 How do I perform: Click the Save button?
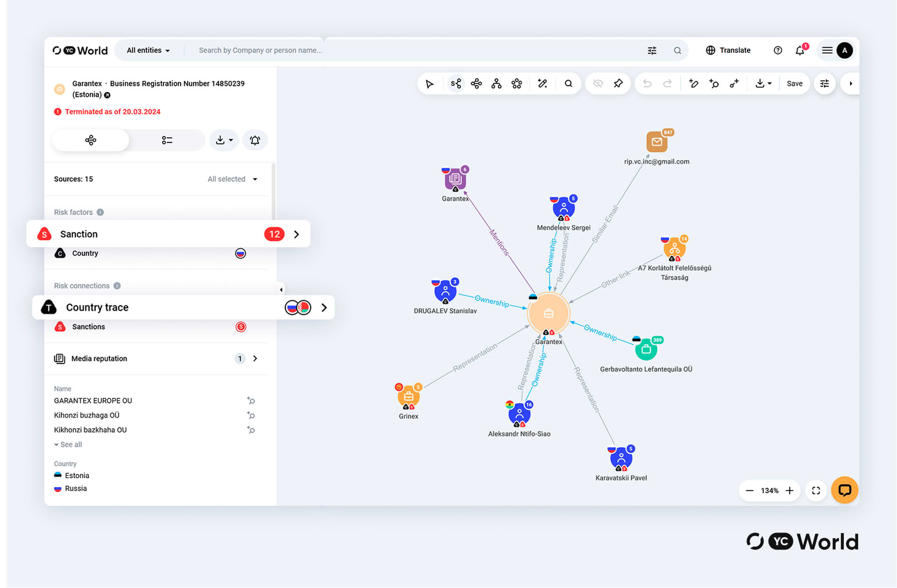pyautogui.click(x=794, y=84)
